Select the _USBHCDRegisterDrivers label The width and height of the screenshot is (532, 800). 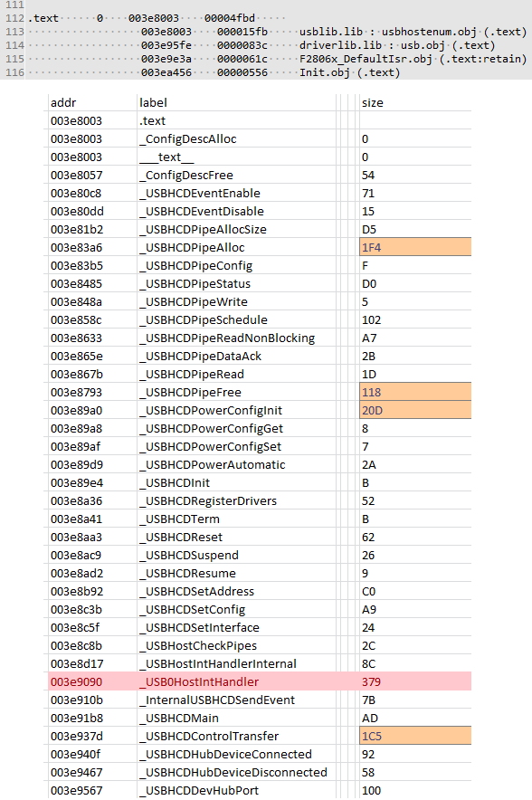click(x=208, y=501)
